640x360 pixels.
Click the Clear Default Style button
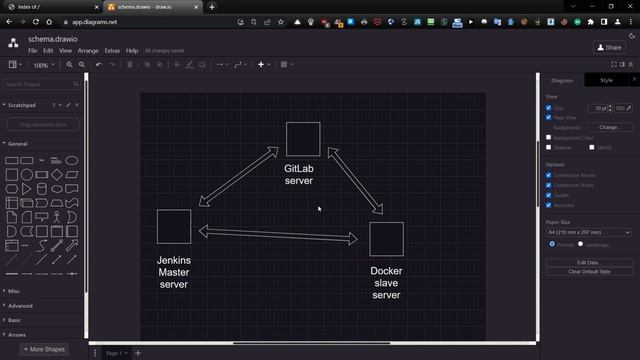pos(589,271)
